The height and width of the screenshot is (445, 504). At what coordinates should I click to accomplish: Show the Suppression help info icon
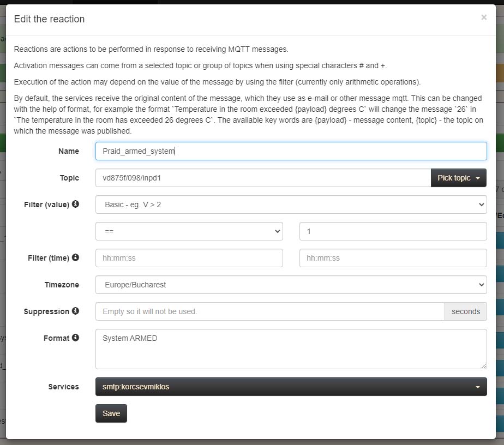point(75,311)
